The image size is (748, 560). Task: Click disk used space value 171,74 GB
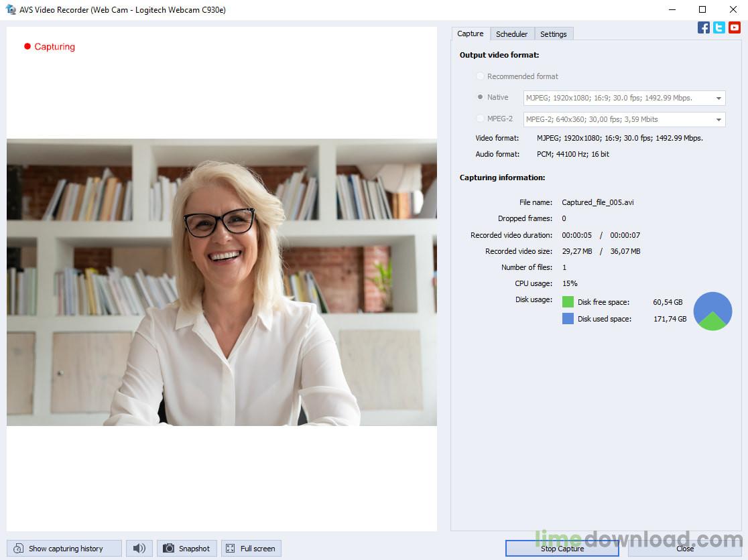point(670,319)
